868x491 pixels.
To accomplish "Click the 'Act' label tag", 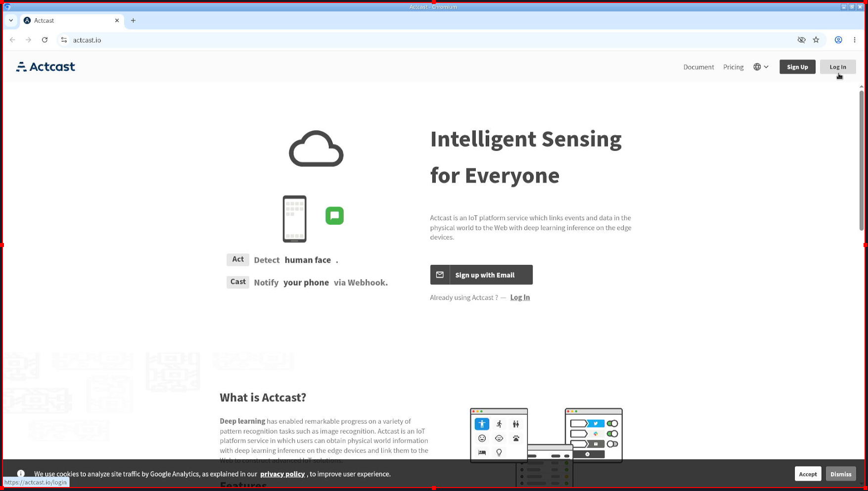I will (x=238, y=259).
